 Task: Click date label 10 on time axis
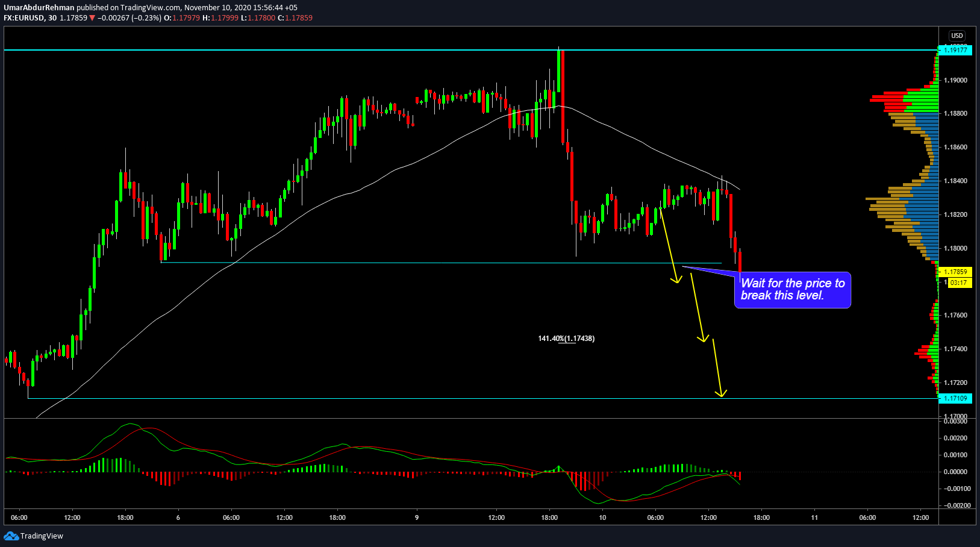point(602,517)
